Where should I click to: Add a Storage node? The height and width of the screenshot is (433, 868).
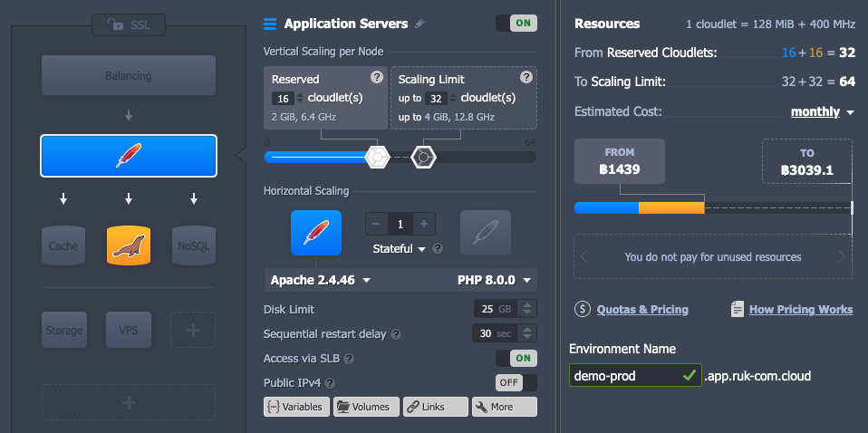click(64, 330)
